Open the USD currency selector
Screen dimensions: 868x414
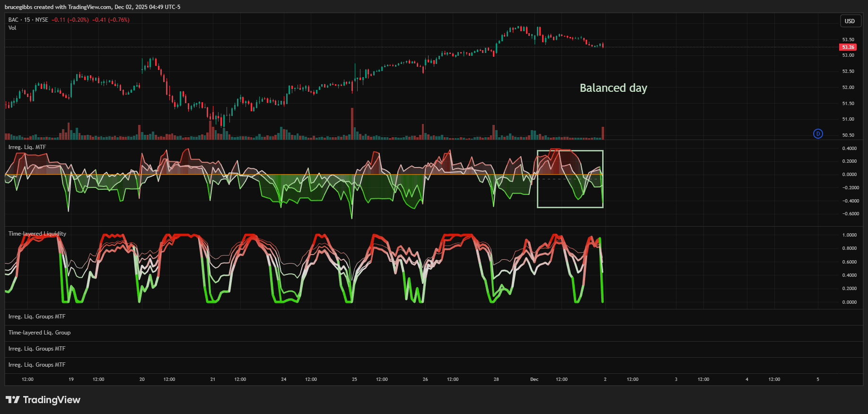click(850, 21)
